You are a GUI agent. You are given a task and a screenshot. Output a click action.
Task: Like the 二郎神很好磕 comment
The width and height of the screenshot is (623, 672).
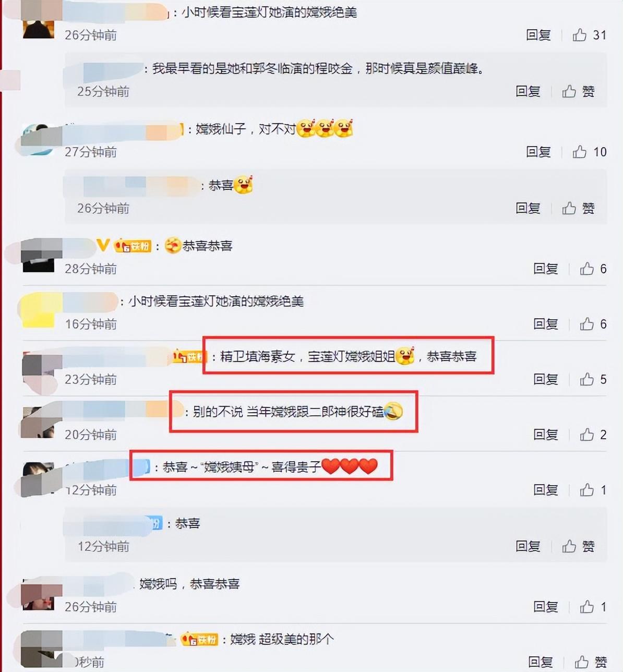click(x=587, y=435)
